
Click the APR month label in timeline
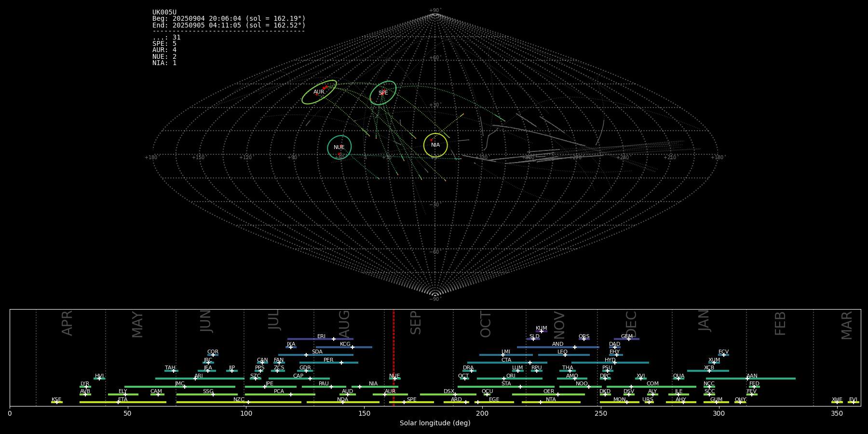[x=67, y=323]
